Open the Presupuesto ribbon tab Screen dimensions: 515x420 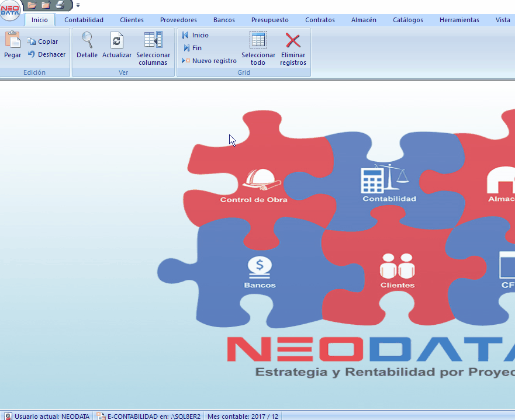click(x=269, y=20)
